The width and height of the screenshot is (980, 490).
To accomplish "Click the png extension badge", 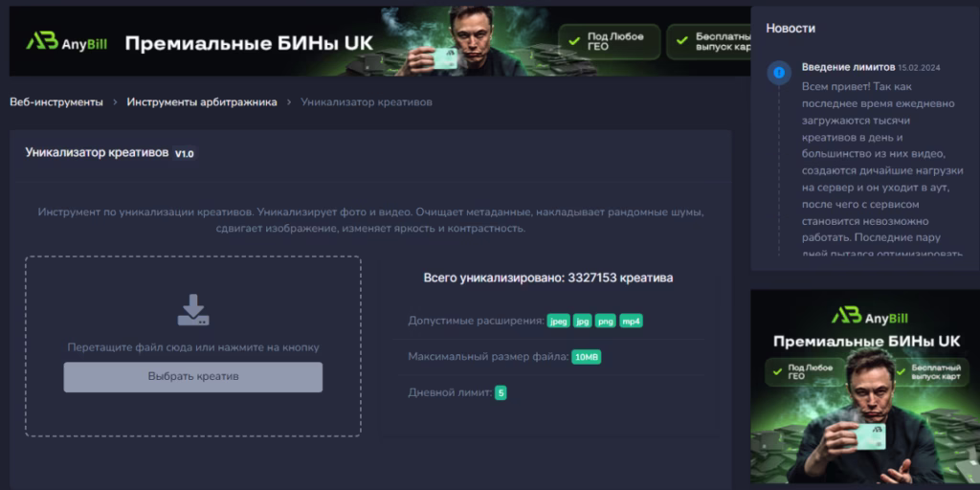I will click(x=606, y=322).
